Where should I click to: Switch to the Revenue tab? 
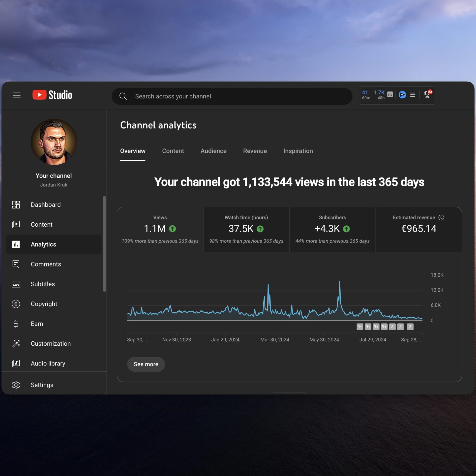pyautogui.click(x=255, y=151)
